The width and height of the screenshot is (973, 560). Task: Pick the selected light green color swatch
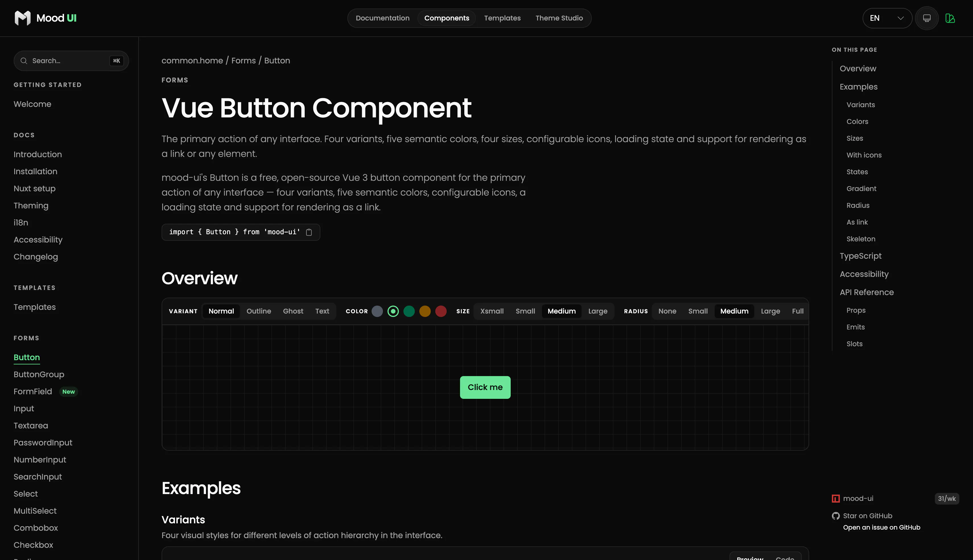tap(393, 311)
